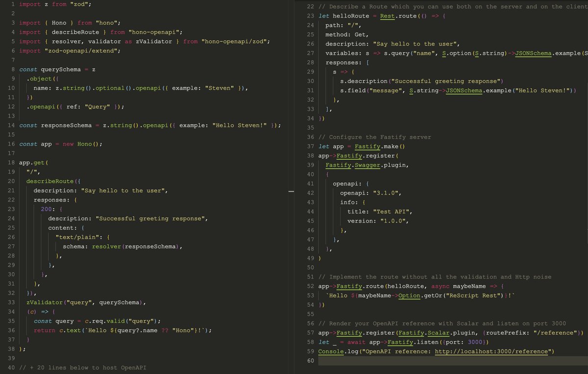Click the "info: {" key on line 43
The width and height of the screenshot is (588, 374).
(x=353, y=202)
